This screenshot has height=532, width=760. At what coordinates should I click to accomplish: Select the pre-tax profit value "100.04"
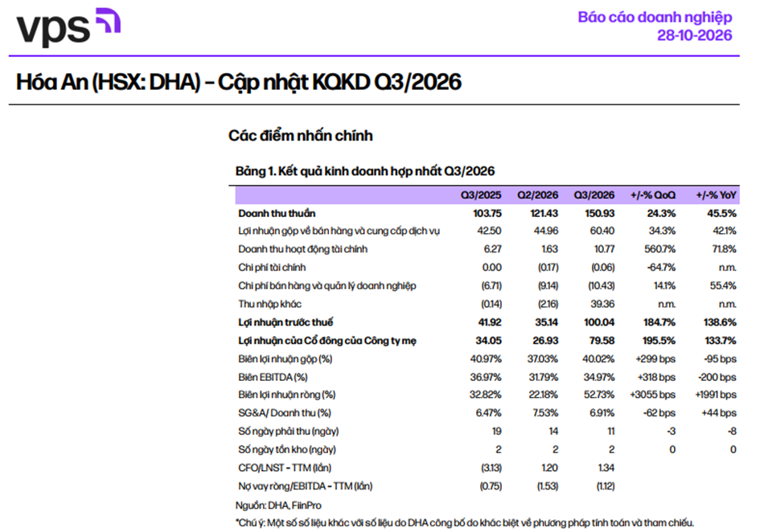click(599, 322)
